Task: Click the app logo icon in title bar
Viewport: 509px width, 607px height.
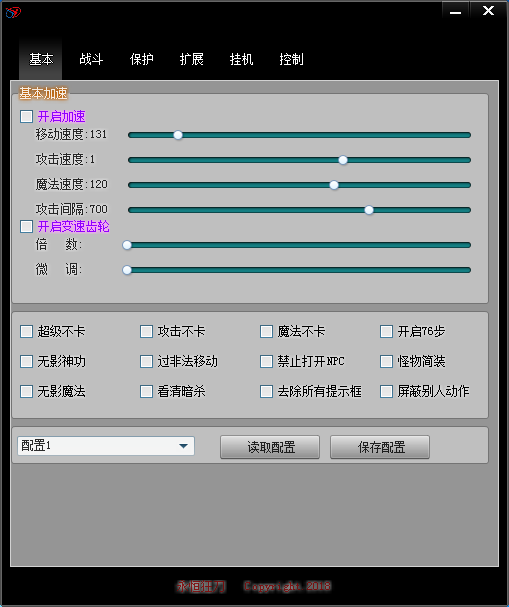Action: click(13, 12)
